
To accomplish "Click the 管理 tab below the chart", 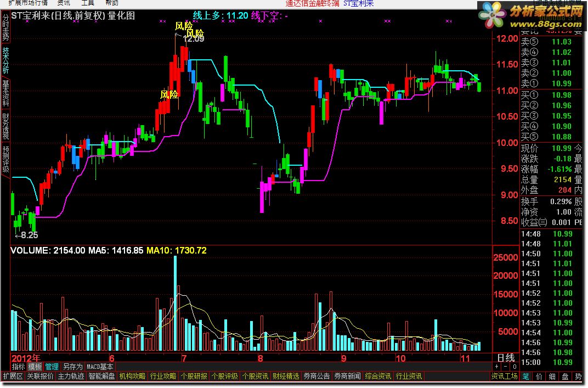I will click(x=52, y=367).
